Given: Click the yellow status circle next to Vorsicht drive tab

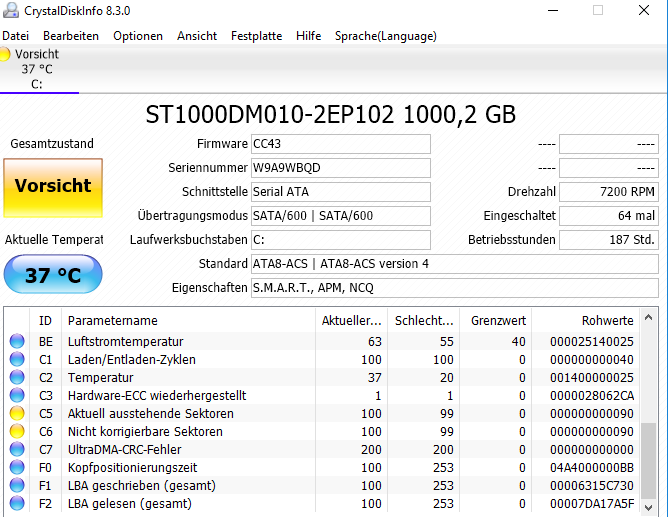Looking at the screenshot, I should pos(4,54).
